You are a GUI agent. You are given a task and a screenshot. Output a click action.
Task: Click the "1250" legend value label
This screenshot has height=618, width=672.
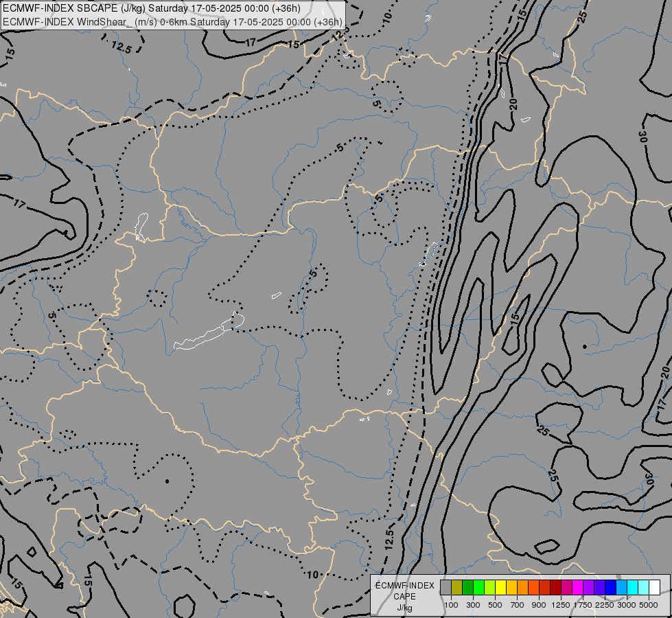(561, 605)
